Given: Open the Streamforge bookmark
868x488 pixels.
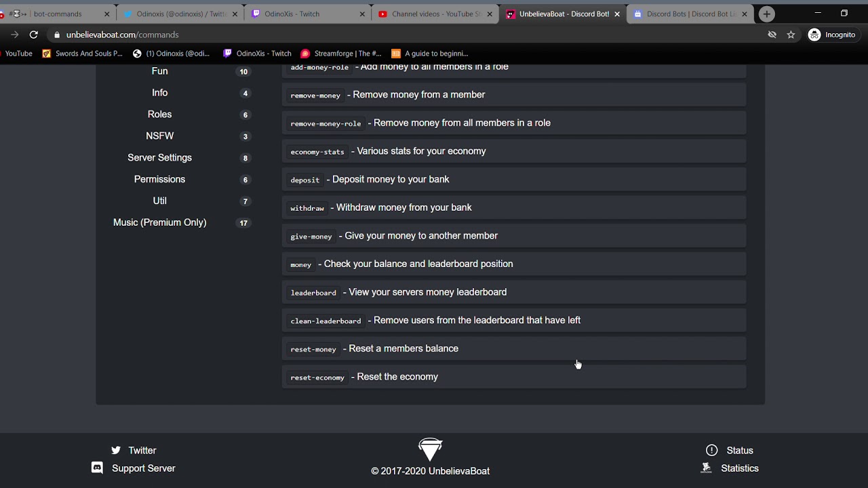Looking at the screenshot, I should point(341,54).
